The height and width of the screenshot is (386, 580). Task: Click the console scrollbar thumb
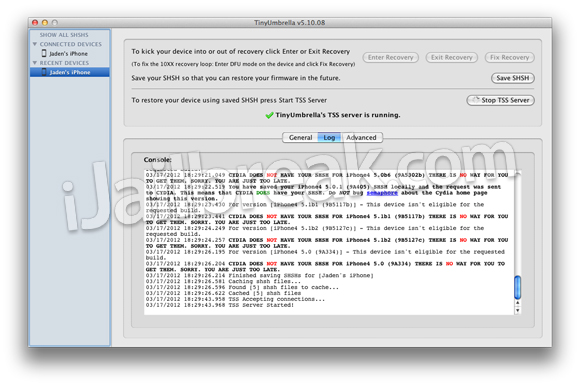point(517,287)
